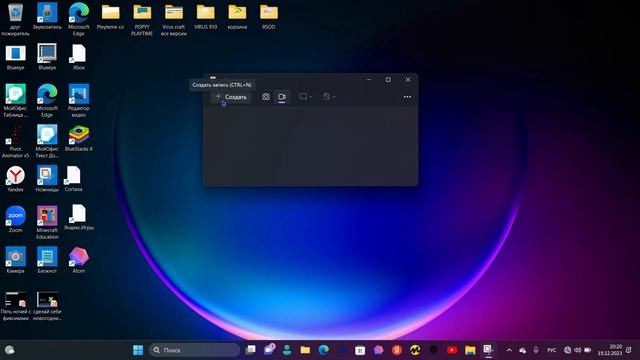640x360 pixels.
Task: Switch to screenshot (camera) mode in Snipping Tool
Action: tap(266, 97)
